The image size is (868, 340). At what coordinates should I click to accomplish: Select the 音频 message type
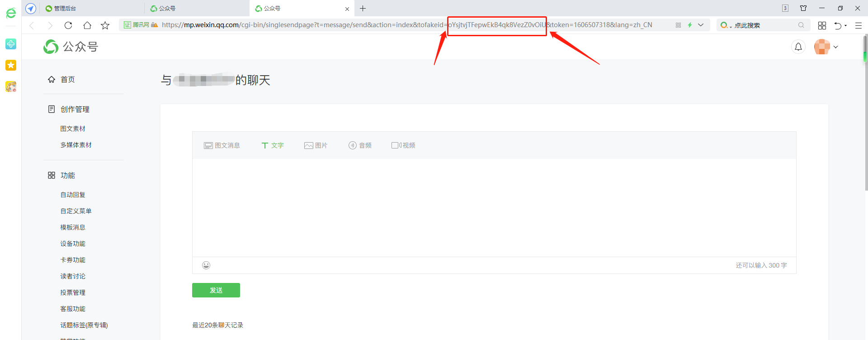click(360, 145)
